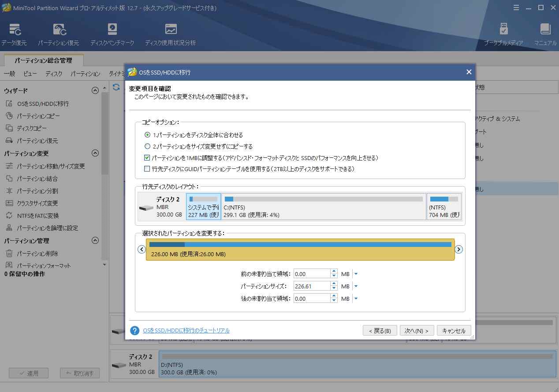
Task: Open the OSをSSD/HDDに移行のチュートリアル link
Action: (187, 330)
